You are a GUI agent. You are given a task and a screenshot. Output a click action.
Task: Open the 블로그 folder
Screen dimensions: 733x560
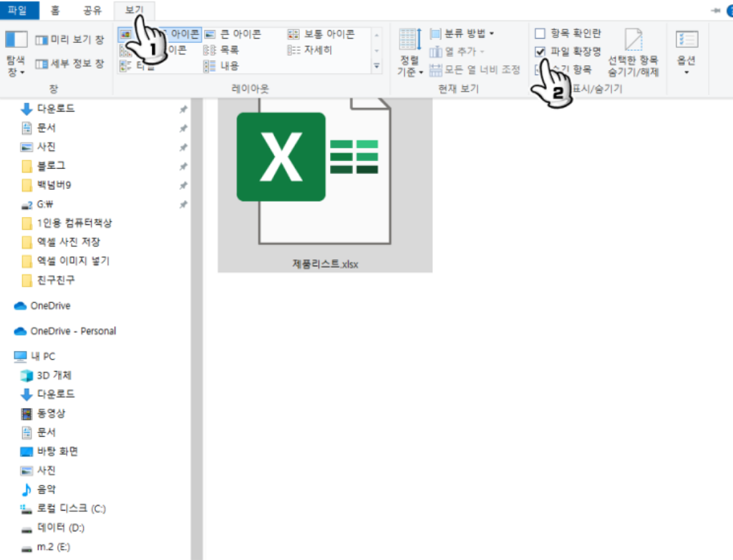[44, 165]
